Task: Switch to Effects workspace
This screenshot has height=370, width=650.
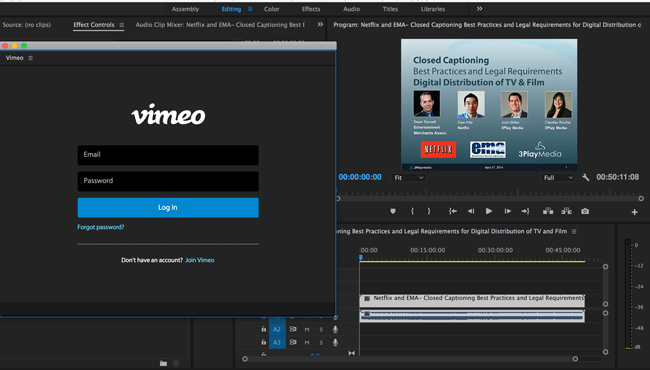Action: point(311,9)
